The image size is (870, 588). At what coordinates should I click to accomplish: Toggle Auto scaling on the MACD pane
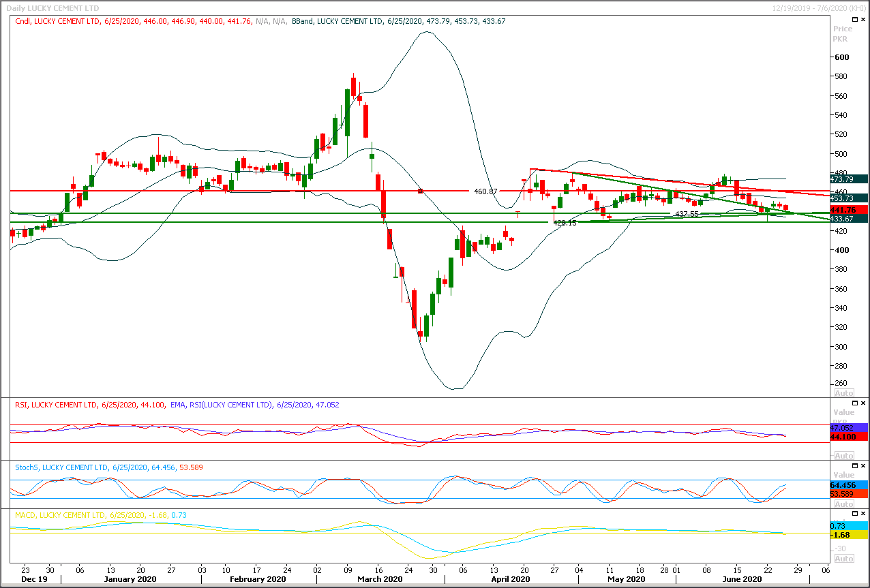[x=844, y=559]
